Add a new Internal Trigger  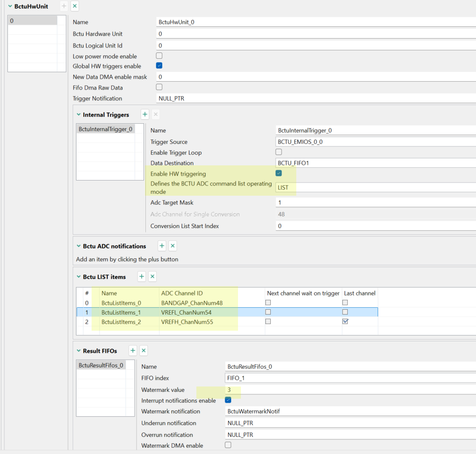pyautogui.click(x=145, y=114)
